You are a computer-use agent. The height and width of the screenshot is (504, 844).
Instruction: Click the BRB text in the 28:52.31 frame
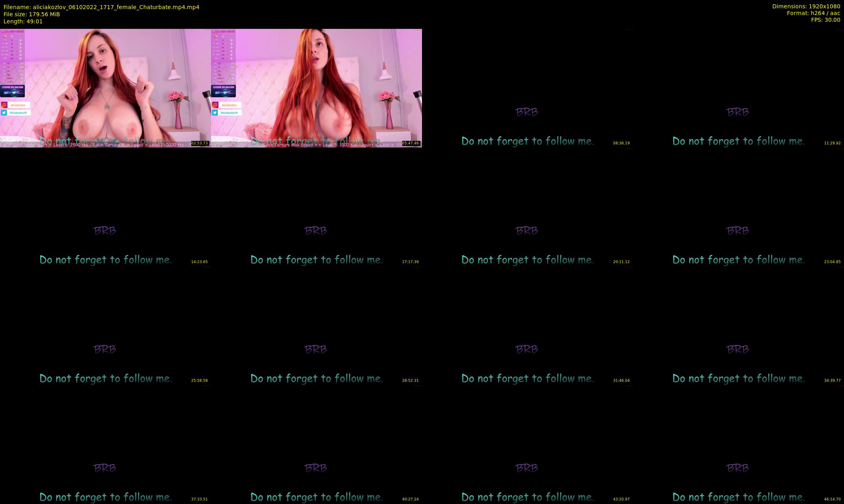316,350
